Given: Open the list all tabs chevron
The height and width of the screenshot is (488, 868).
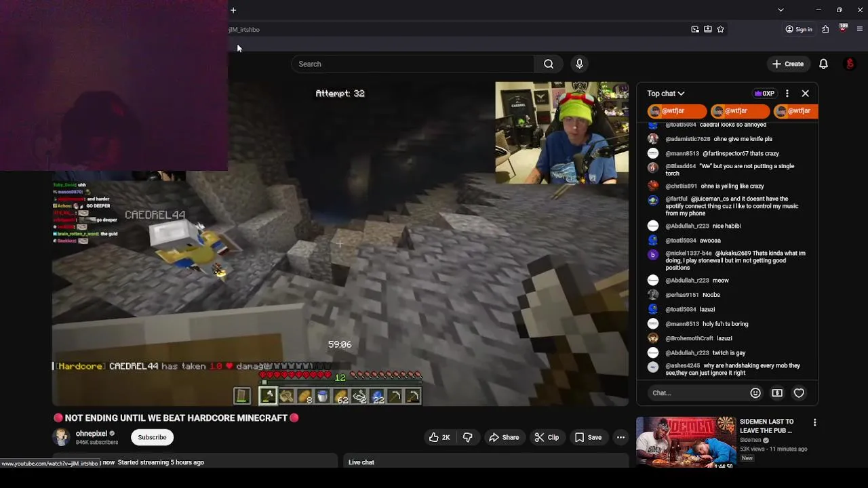Looking at the screenshot, I should [781, 10].
